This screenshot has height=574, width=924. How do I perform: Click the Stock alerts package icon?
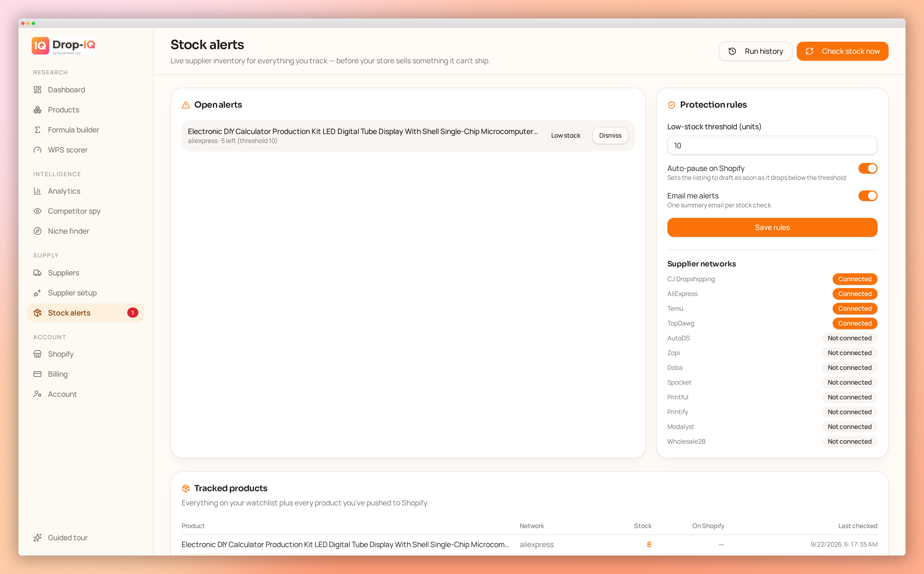click(37, 313)
